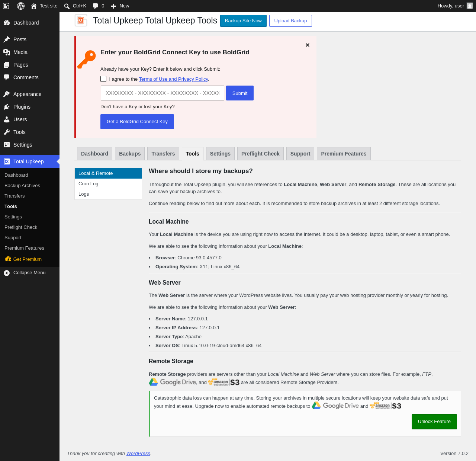Click the Total Upkeep logo beside page title

pyautogui.click(x=81, y=20)
